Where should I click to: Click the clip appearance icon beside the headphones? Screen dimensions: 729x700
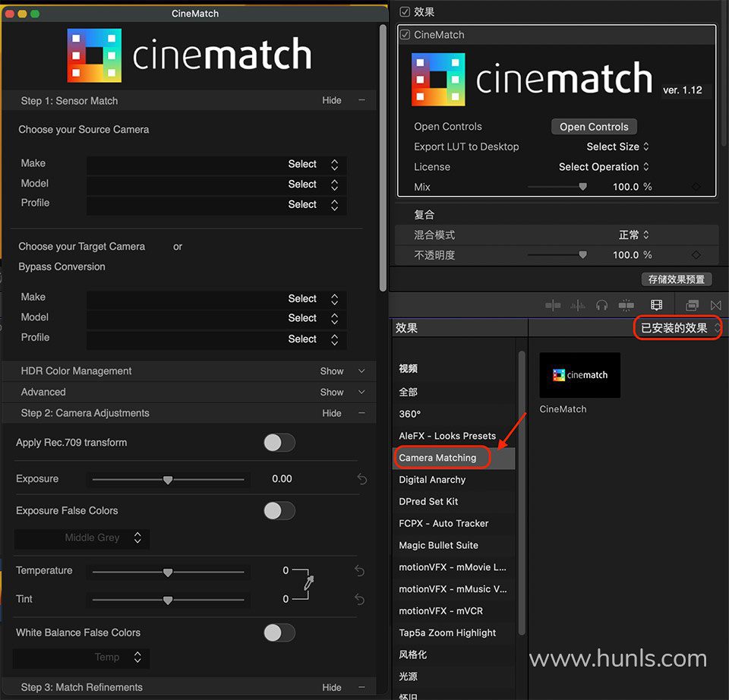(x=626, y=305)
